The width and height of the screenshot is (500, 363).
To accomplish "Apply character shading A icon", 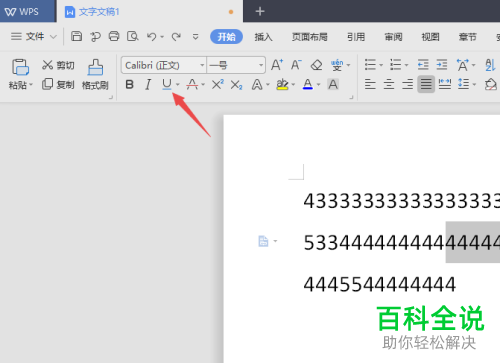I will click(x=333, y=84).
